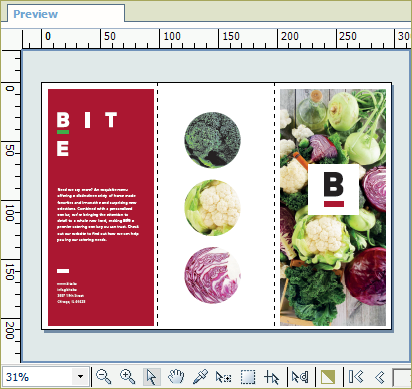
Task: Toggle the olive diagonal swatch button
Action: (x=328, y=377)
